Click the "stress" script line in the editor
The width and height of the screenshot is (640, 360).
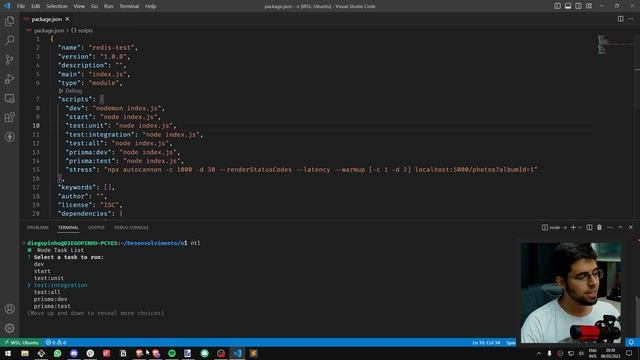(302, 169)
